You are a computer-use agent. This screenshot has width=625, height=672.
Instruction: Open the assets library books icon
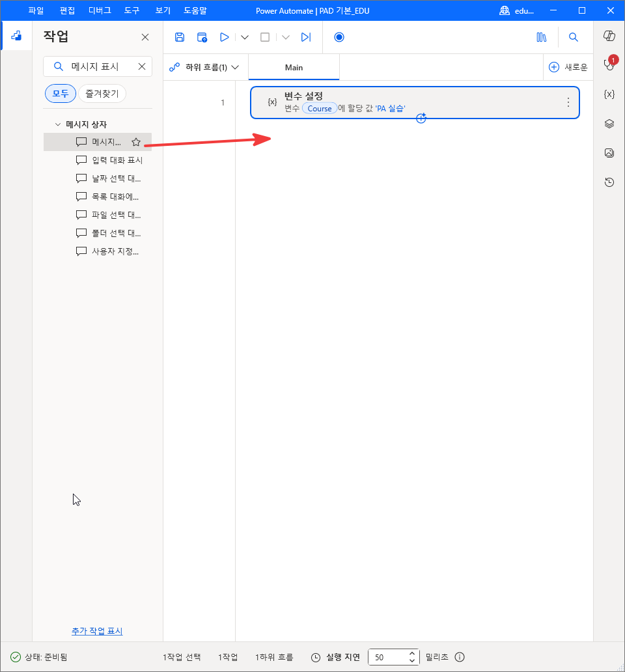[542, 37]
